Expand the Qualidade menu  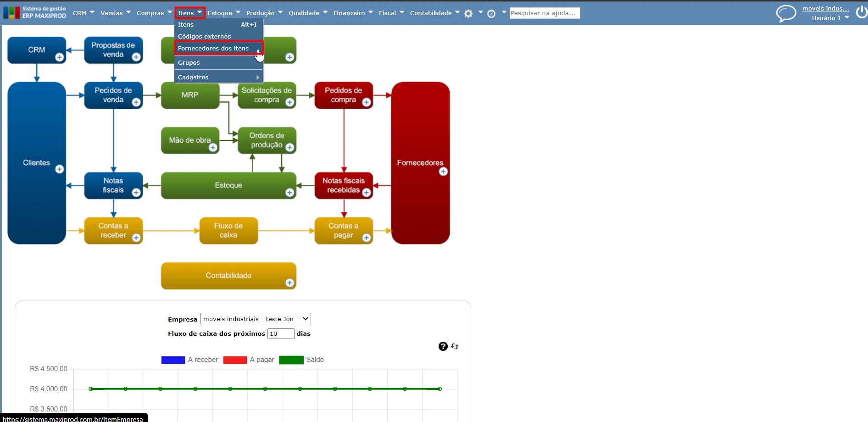coord(308,13)
